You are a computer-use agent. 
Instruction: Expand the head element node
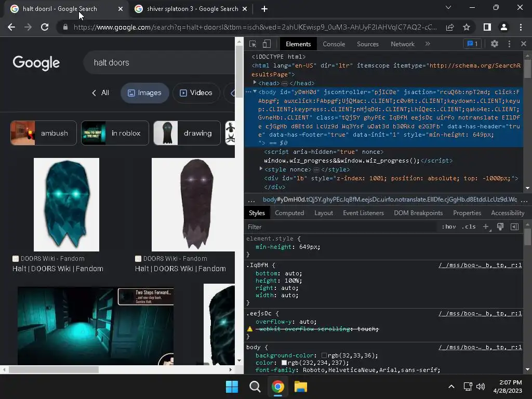click(255, 83)
